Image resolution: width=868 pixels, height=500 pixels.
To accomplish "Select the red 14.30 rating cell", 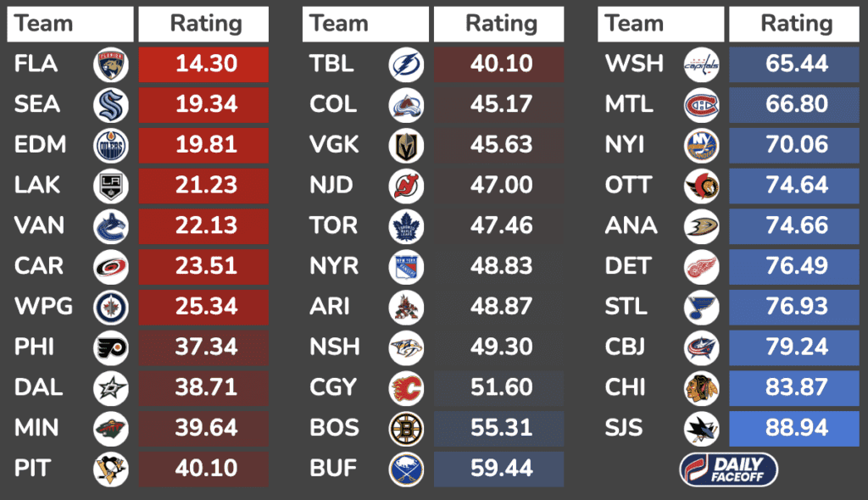I will coord(204,64).
